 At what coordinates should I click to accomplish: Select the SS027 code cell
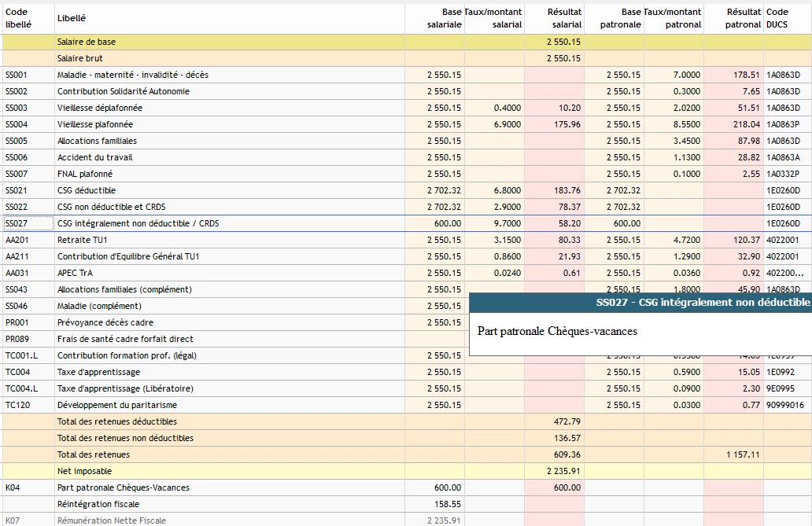17,223
